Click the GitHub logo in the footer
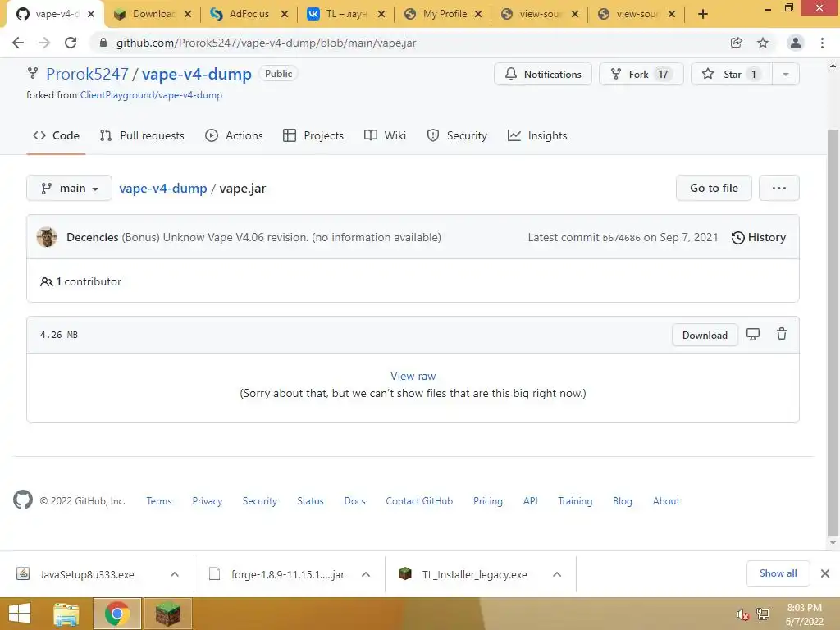This screenshot has width=840, height=630. coord(22,500)
